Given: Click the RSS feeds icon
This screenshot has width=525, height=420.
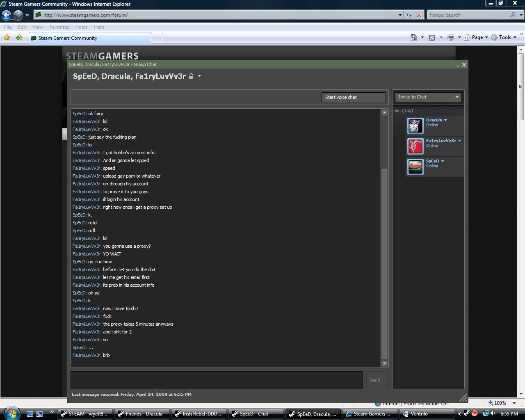Looking at the screenshot, I should [432, 37].
